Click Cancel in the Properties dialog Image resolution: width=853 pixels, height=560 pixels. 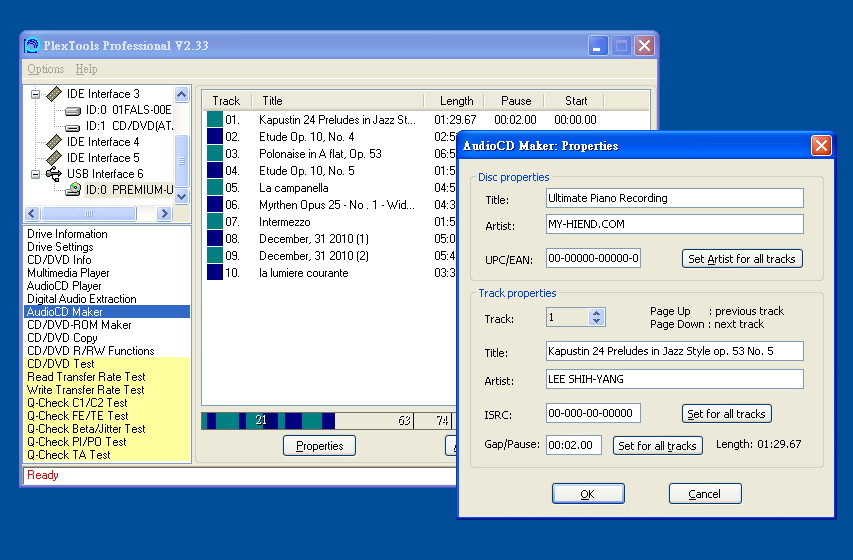pyautogui.click(x=704, y=494)
